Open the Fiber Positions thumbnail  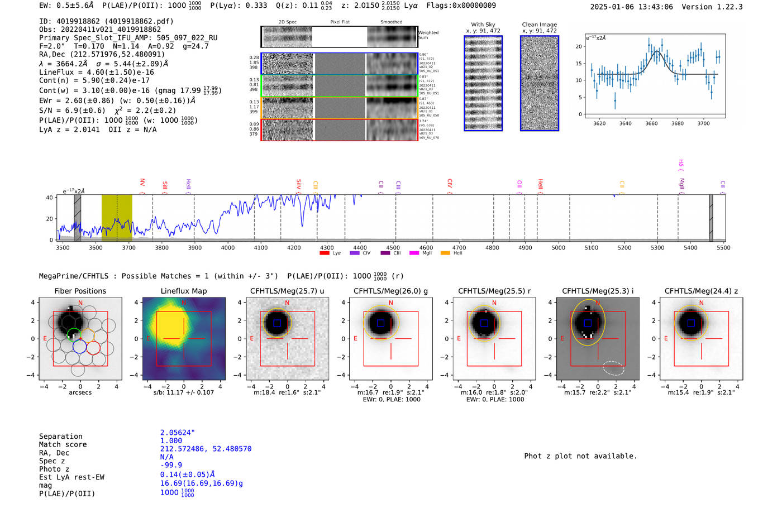click(80, 339)
